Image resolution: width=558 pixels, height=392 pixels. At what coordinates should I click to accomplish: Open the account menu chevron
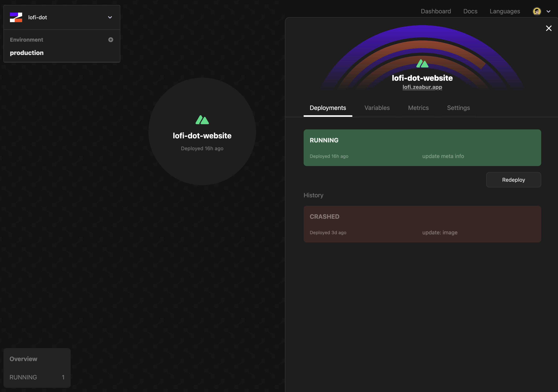[548, 11]
